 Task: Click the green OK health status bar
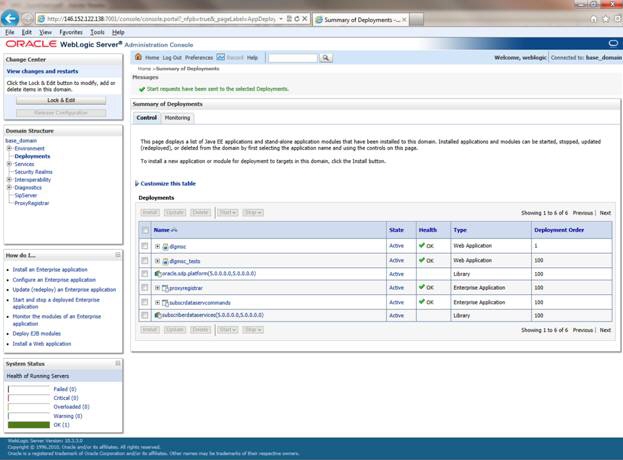(28, 423)
